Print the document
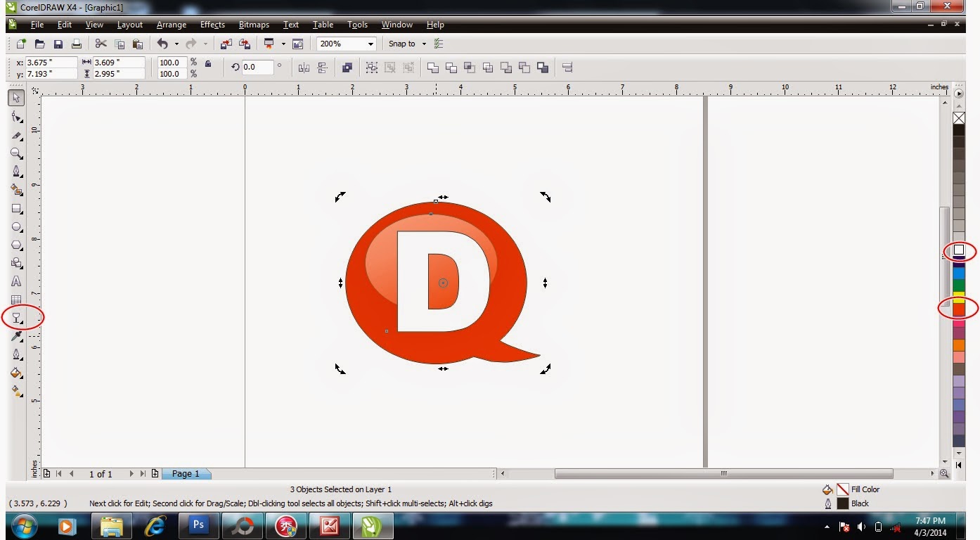 tap(77, 44)
